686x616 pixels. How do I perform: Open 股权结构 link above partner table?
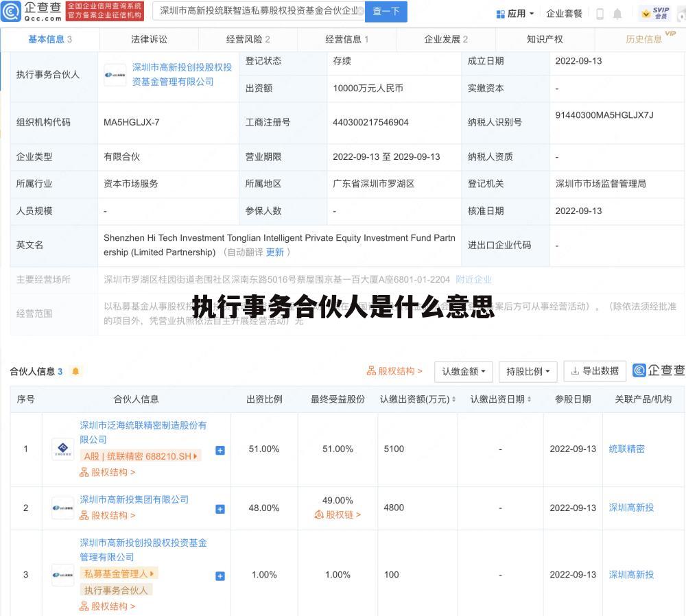(394, 371)
